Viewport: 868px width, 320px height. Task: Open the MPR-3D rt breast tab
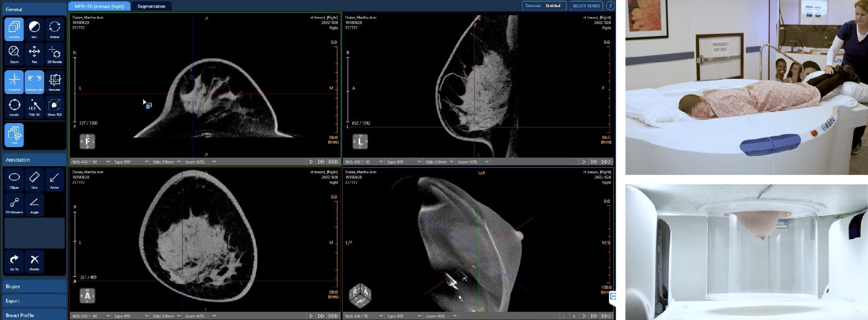[x=99, y=6]
